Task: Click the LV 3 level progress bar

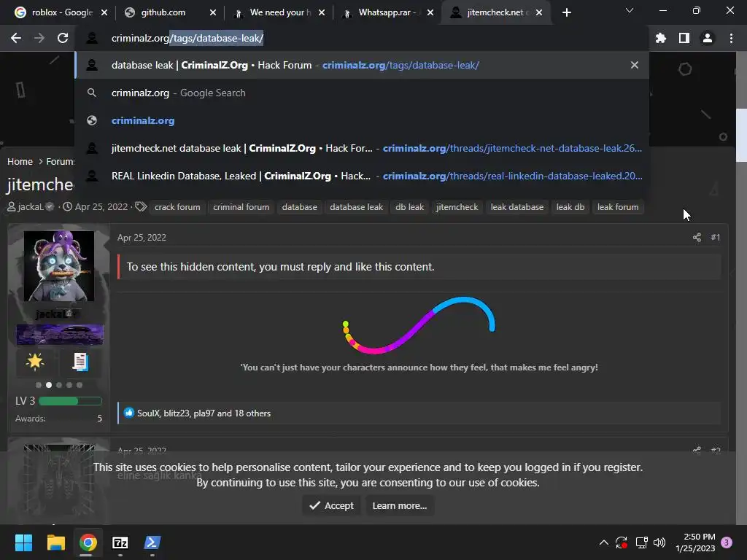Action: (x=70, y=401)
